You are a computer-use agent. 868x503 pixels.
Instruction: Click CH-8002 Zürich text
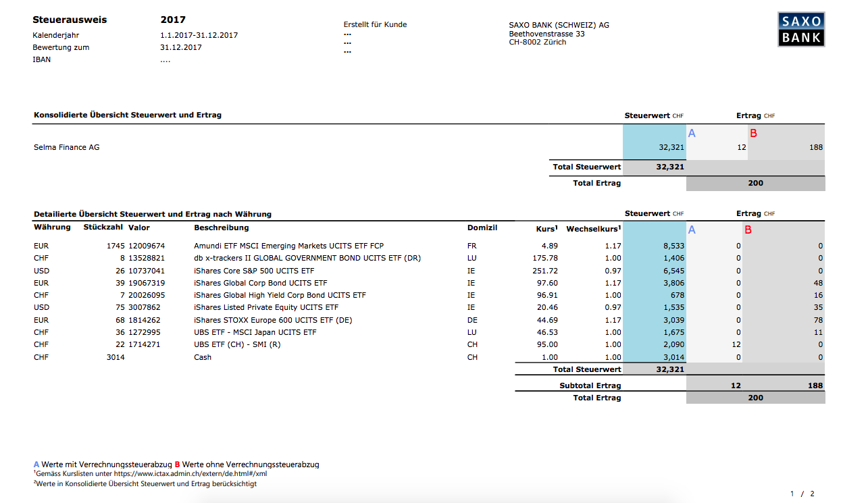tap(538, 42)
